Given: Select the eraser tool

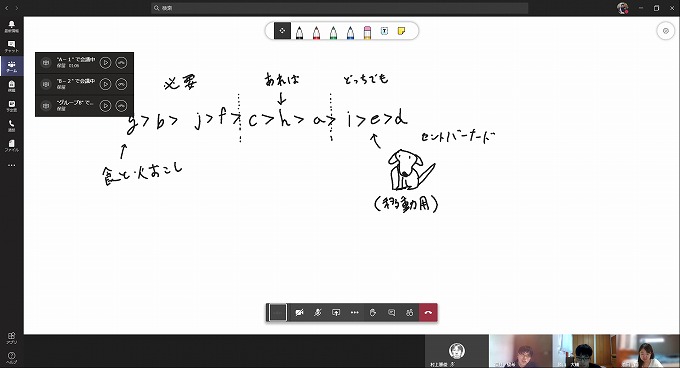Looking at the screenshot, I should 367,32.
